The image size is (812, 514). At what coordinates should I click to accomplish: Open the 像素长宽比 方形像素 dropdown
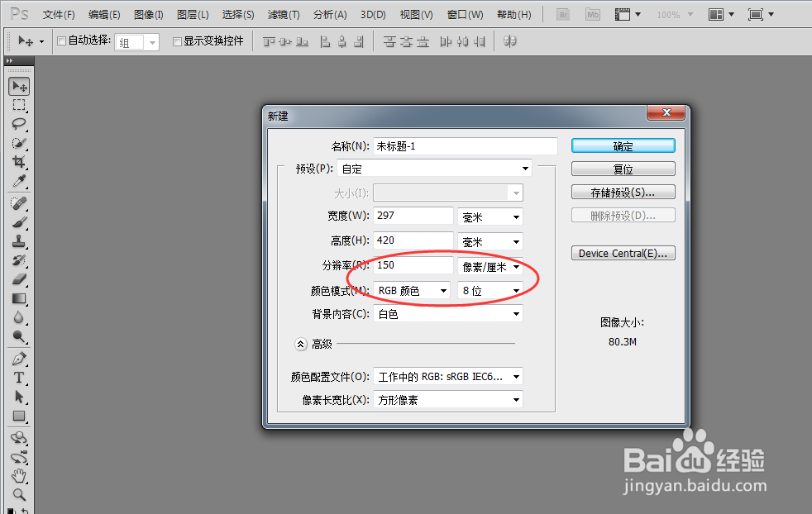448,400
